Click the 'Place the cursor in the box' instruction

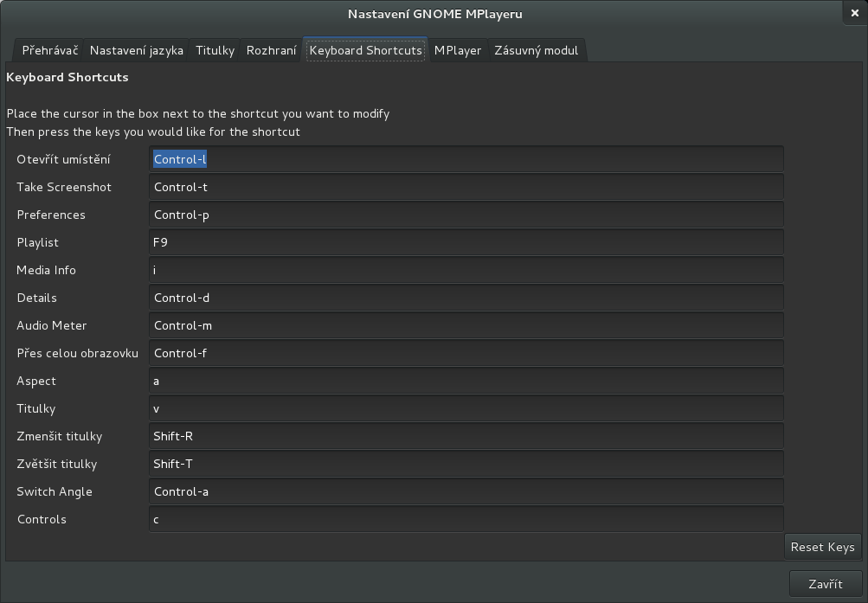[x=197, y=114]
